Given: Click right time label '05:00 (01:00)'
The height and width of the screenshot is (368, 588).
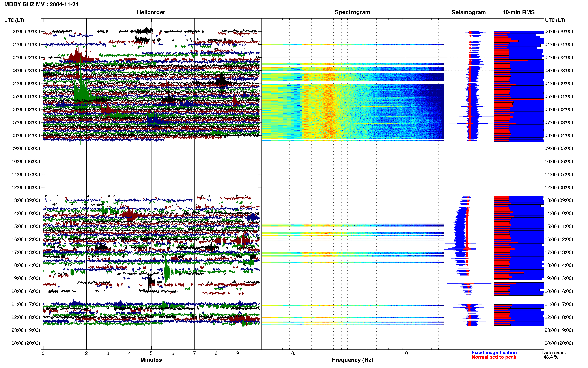Looking at the screenshot, I should tap(559, 96).
